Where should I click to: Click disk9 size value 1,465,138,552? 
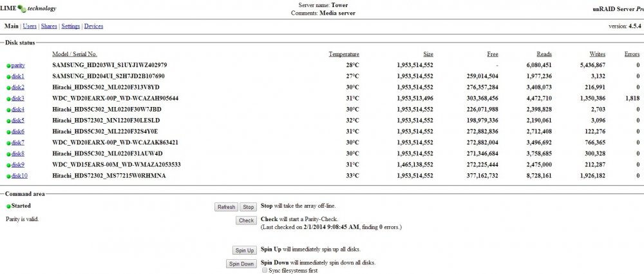(x=415, y=165)
